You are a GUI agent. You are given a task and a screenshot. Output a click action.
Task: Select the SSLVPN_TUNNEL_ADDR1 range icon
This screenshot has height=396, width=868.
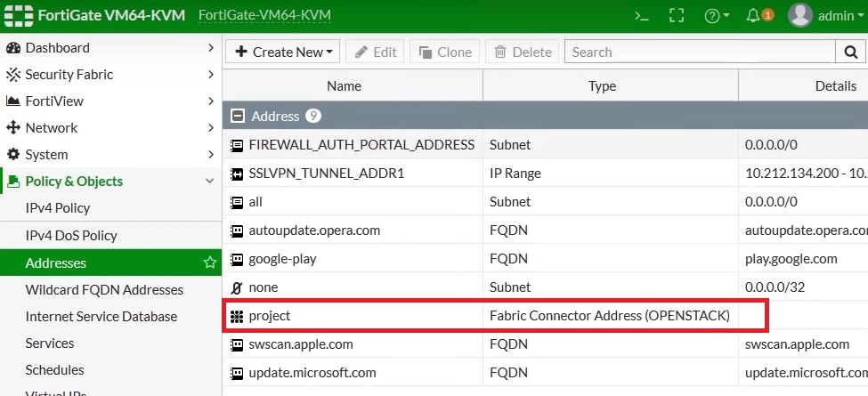pos(237,174)
